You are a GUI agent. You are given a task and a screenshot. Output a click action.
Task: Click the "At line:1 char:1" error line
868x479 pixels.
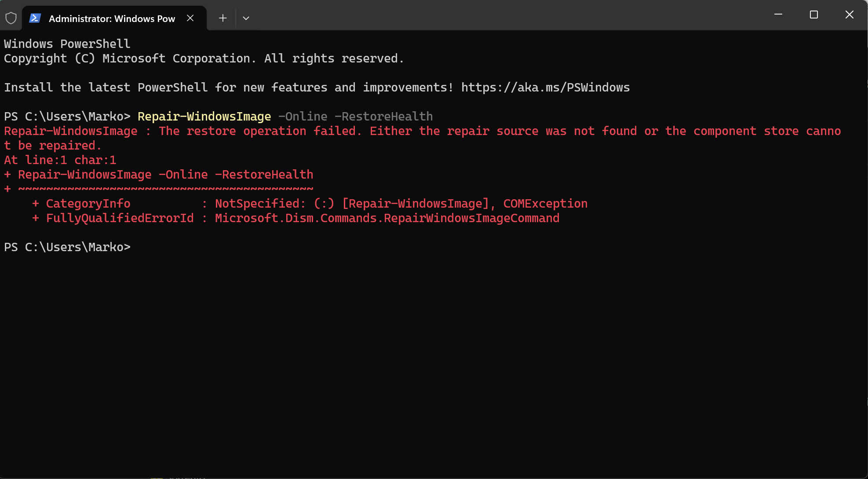tap(60, 160)
